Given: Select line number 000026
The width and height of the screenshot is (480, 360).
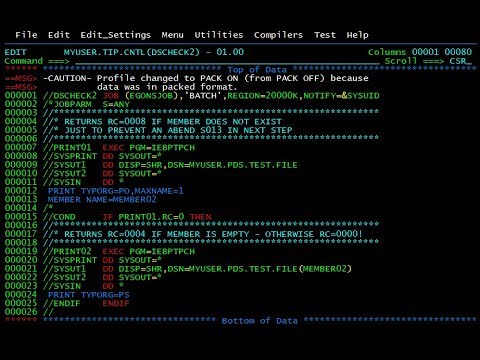Looking at the screenshot, I should pos(21,312).
